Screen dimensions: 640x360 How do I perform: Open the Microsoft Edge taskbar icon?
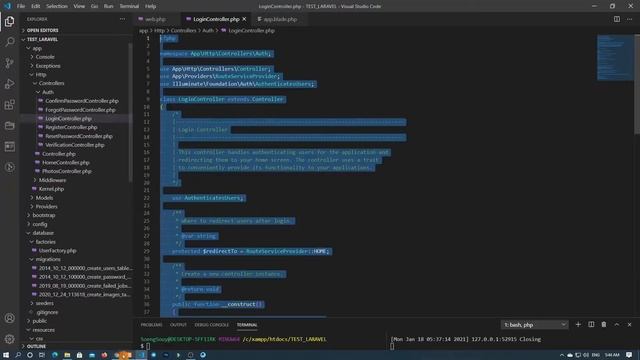tap(55, 355)
